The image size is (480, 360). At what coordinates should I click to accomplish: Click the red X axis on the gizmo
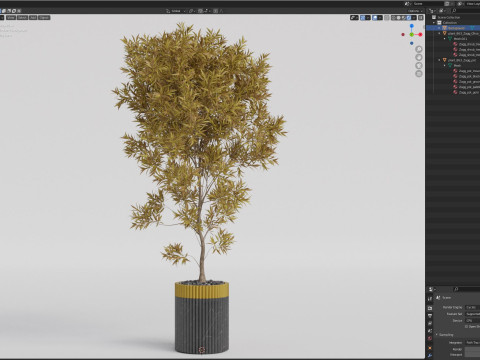[420, 34]
